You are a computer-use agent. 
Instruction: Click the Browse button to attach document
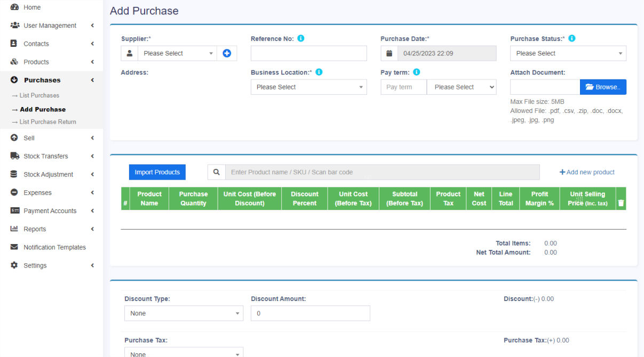click(x=603, y=87)
